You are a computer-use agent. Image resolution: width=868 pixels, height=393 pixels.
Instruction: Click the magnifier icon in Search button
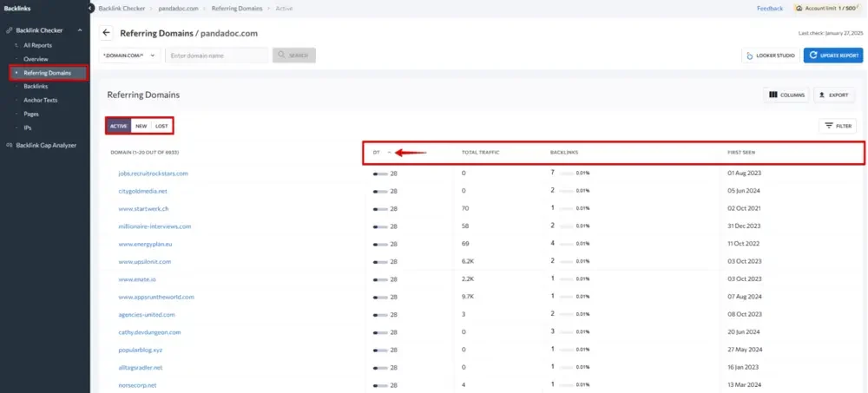pyautogui.click(x=282, y=56)
